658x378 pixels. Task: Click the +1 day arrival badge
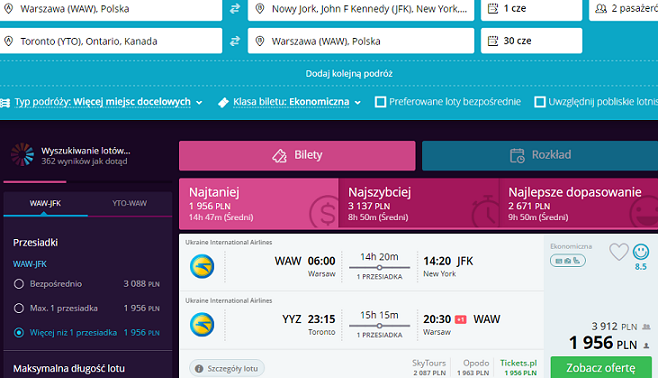pos(460,320)
